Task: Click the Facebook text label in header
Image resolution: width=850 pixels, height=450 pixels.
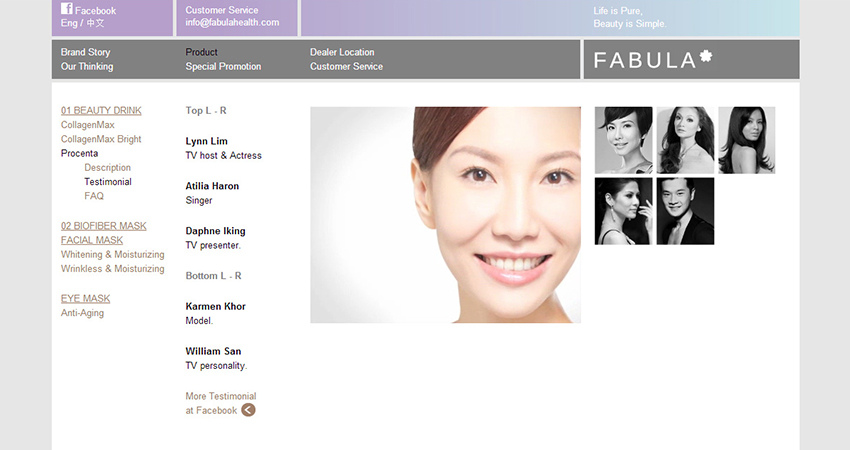Action: (x=95, y=11)
